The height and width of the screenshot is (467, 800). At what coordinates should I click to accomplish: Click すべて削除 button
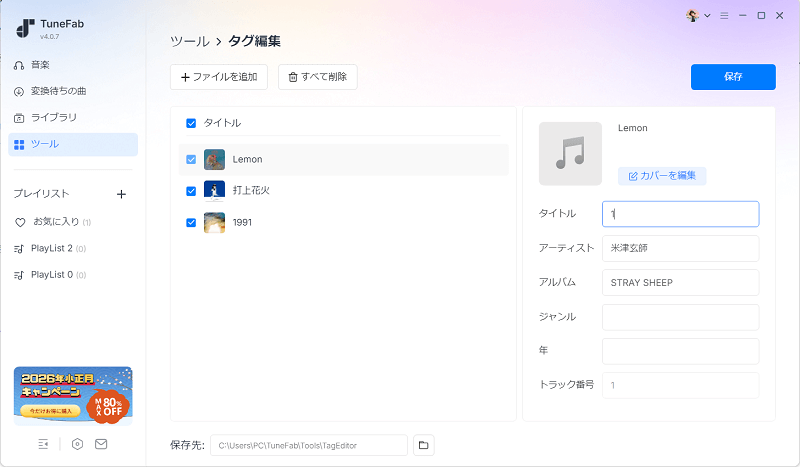tap(317, 77)
